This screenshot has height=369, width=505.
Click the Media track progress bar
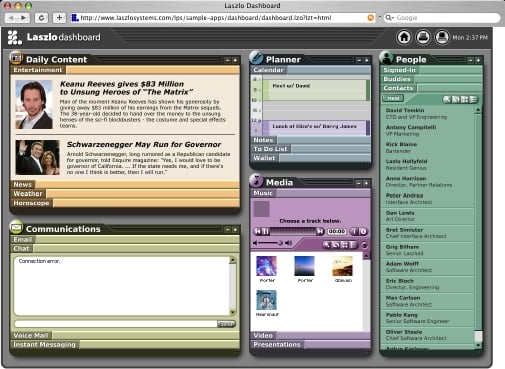[293, 231]
